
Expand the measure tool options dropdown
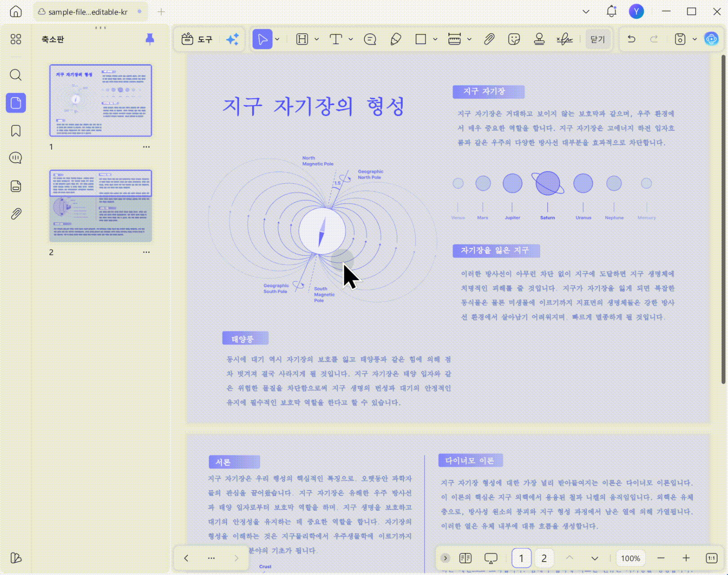pyautogui.click(x=469, y=40)
